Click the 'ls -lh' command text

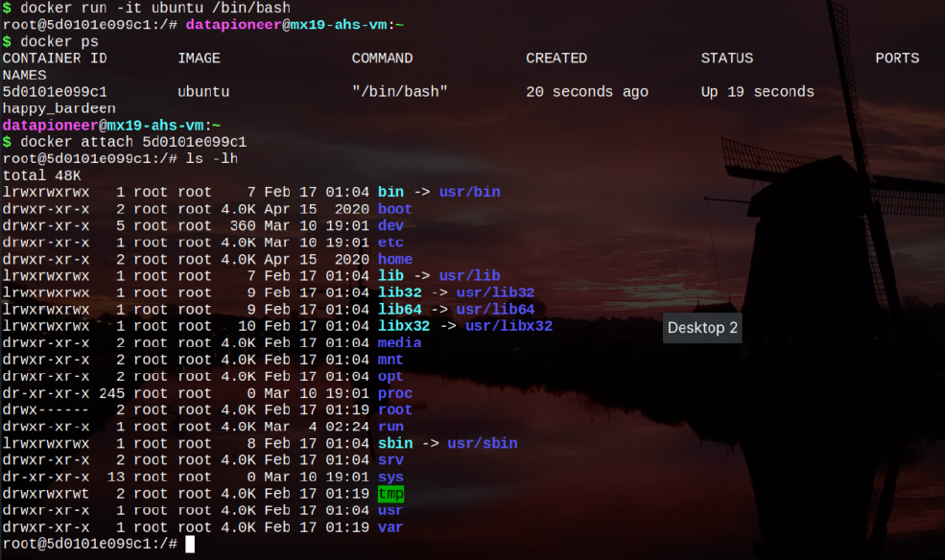tap(211, 159)
